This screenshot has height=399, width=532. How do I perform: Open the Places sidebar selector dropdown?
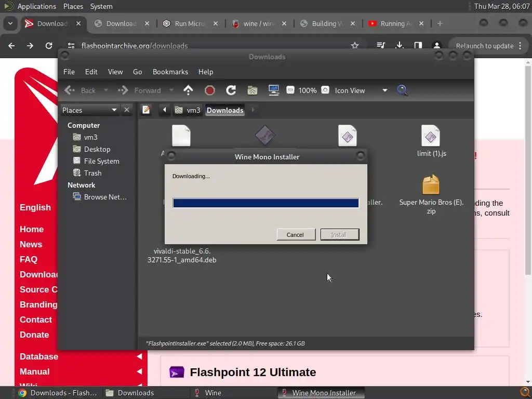[89, 110]
